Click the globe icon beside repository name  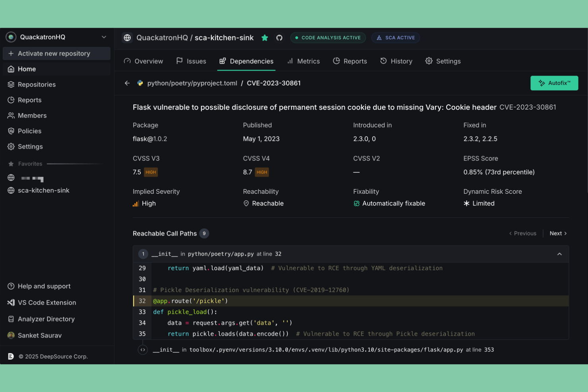tap(127, 38)
